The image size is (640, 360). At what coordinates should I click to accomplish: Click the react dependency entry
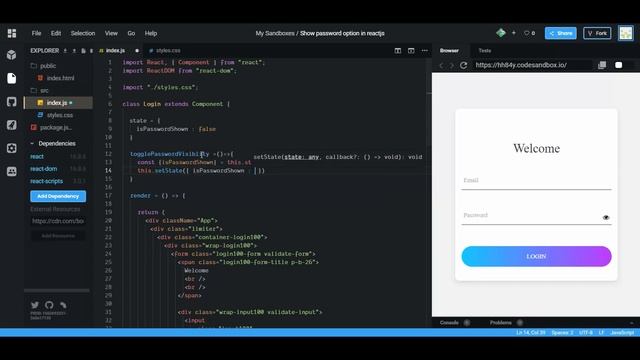click(x=58, y=156)
